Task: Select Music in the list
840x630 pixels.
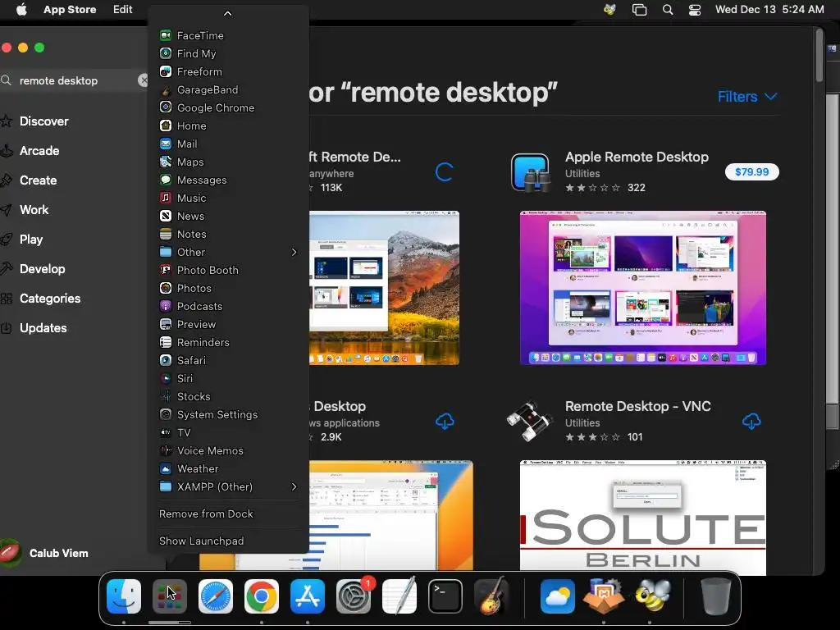Action: 228,198
